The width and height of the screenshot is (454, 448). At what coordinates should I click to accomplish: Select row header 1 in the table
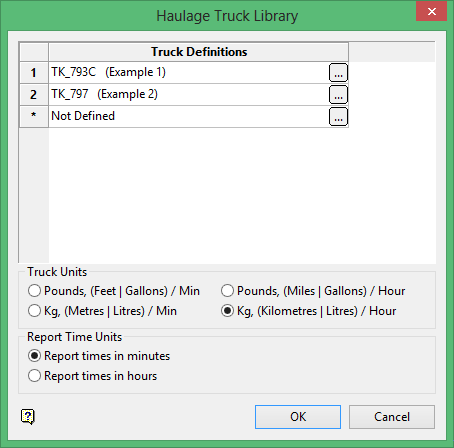pyautogui.click(x=34, y=72)
